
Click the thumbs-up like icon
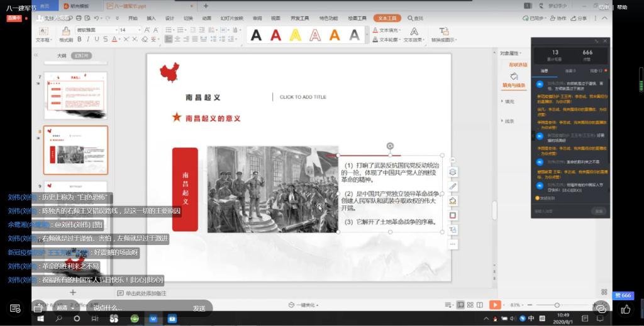(626, 309)
